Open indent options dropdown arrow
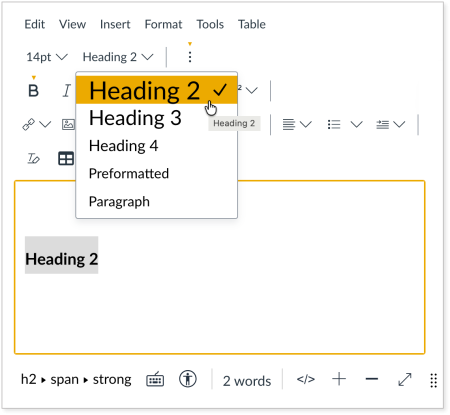The height and width of the screenshot is (415, 450). pos(399,124)
